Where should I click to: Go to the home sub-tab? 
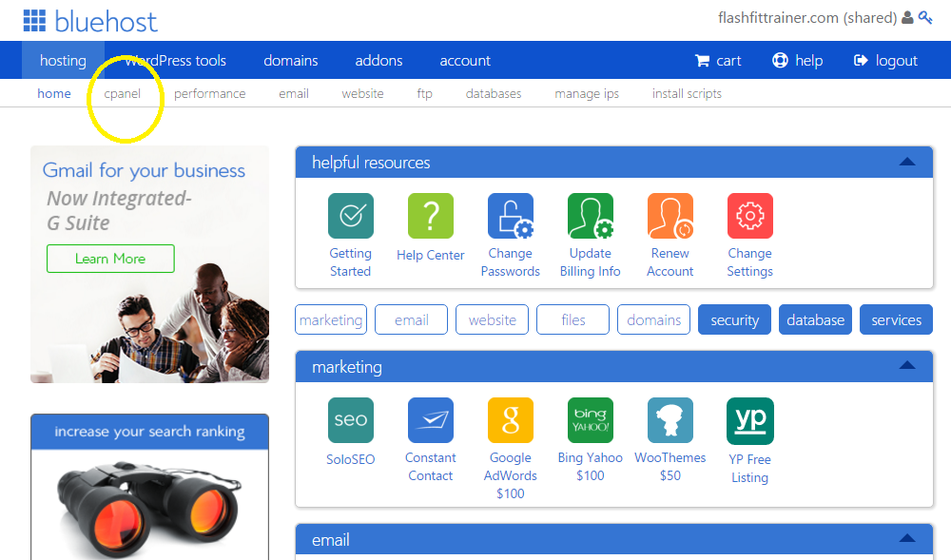[x=54, y=93]
